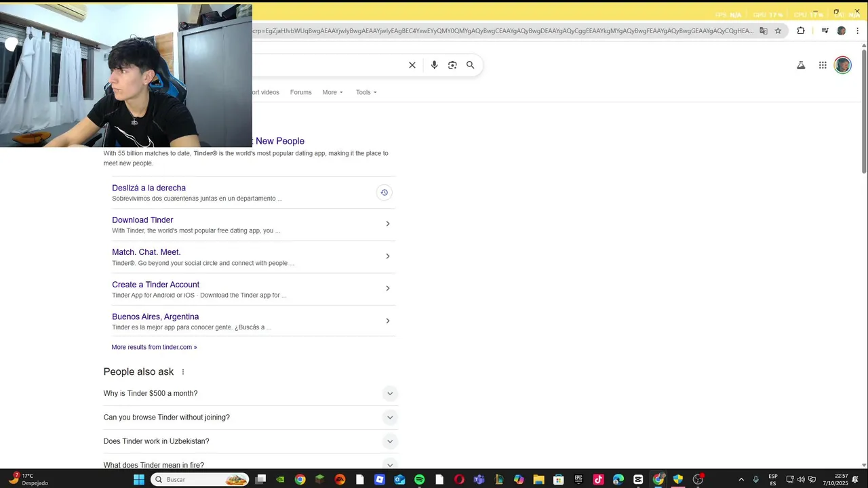Open Spotify from the taskbar

click(420, 479)
